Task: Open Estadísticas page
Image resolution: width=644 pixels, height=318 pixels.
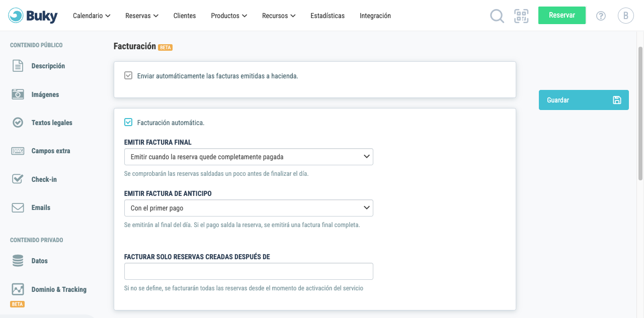Action: click(x=328, y=16)
